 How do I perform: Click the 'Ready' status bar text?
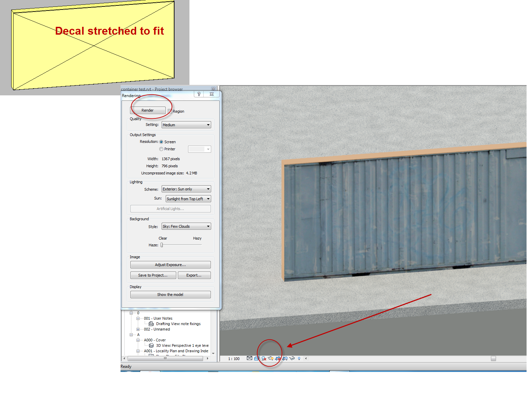(x=126, y=366)
